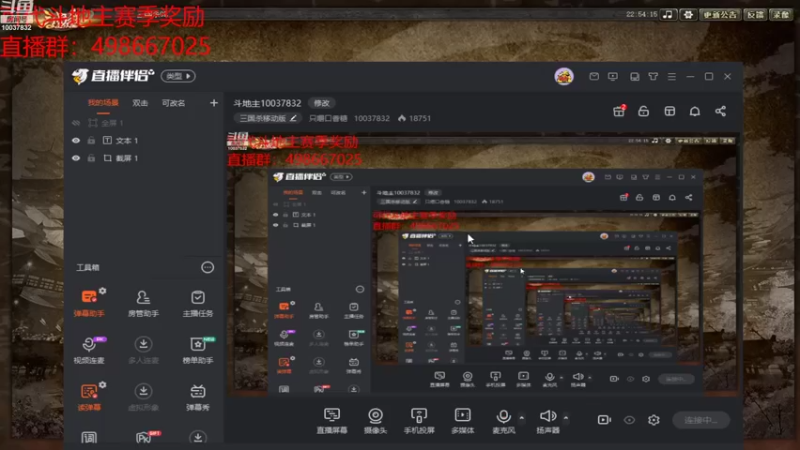
Task: Click the share icon
Action: 720,111
